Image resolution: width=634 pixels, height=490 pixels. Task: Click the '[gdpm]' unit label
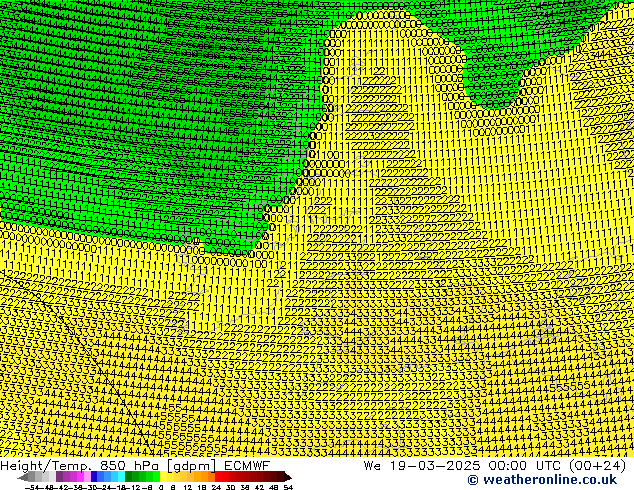(x=193, y=466)
